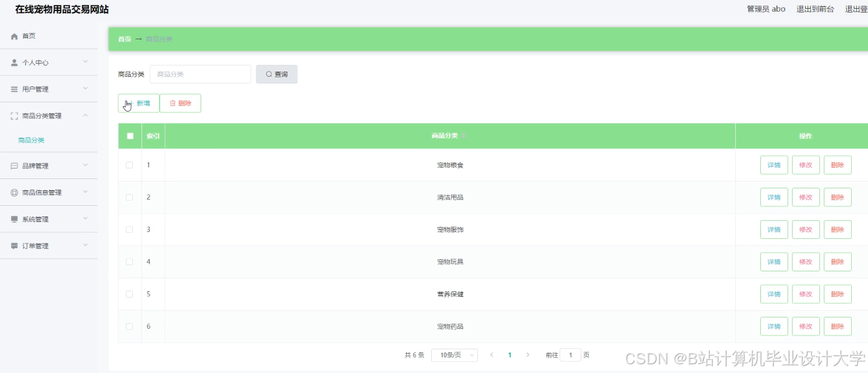The width and height of the screenshot is (868, 373).
Task: Click the 前往 page number input
Action: 570,355
